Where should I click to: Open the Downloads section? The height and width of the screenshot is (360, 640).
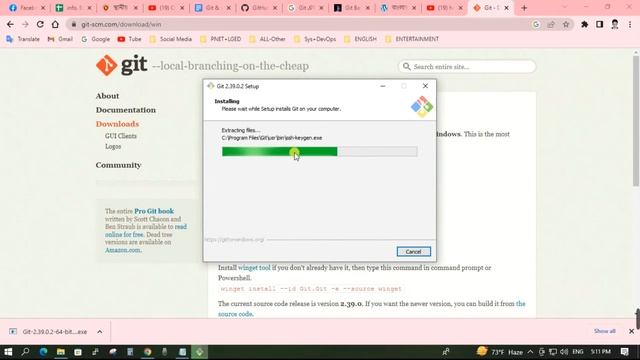coord(117,124)
